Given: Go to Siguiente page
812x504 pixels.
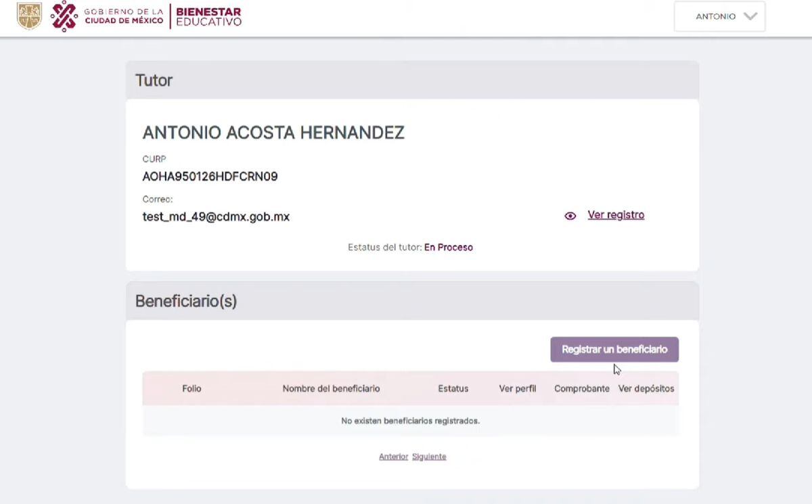Looking at the screenshot, I should tap(429, 456).
